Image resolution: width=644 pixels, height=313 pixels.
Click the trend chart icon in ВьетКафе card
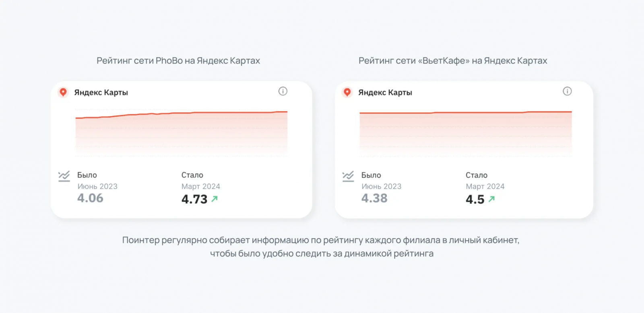(348, 176)
